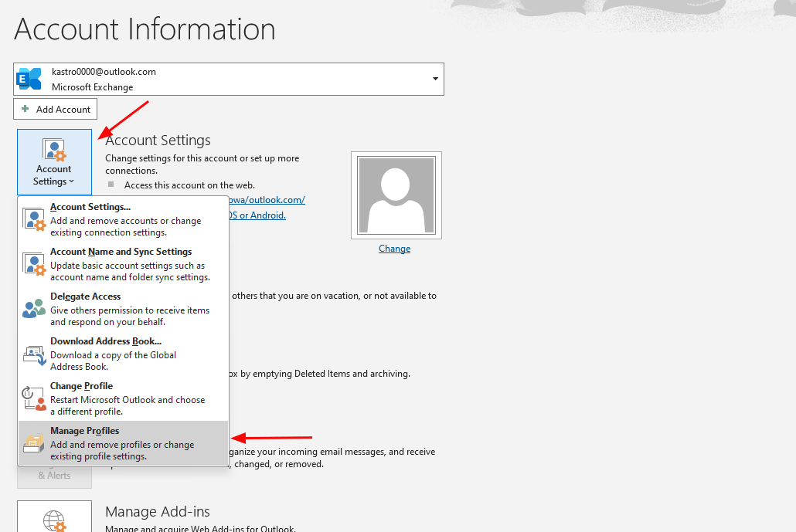Viewport: 796px width, 532px height.
Task: Select the 'Manage Profiles' menu label
Action: coord(85,431)
